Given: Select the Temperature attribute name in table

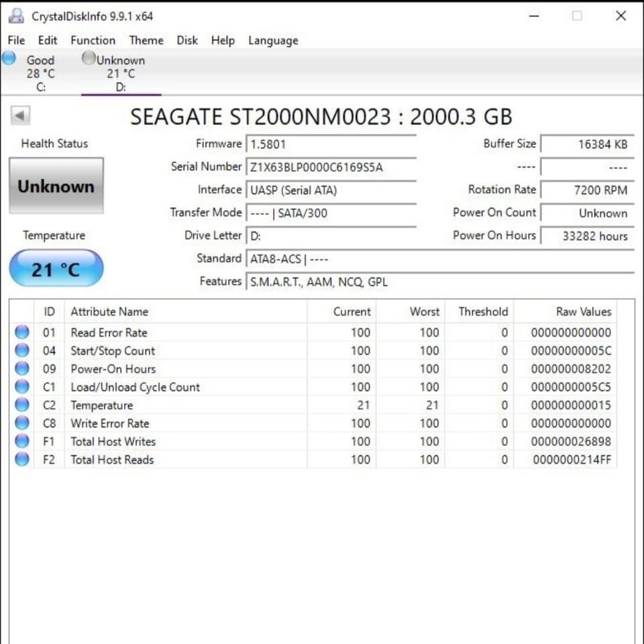Looking at the screenshot, I should click(x=102, y=405).
